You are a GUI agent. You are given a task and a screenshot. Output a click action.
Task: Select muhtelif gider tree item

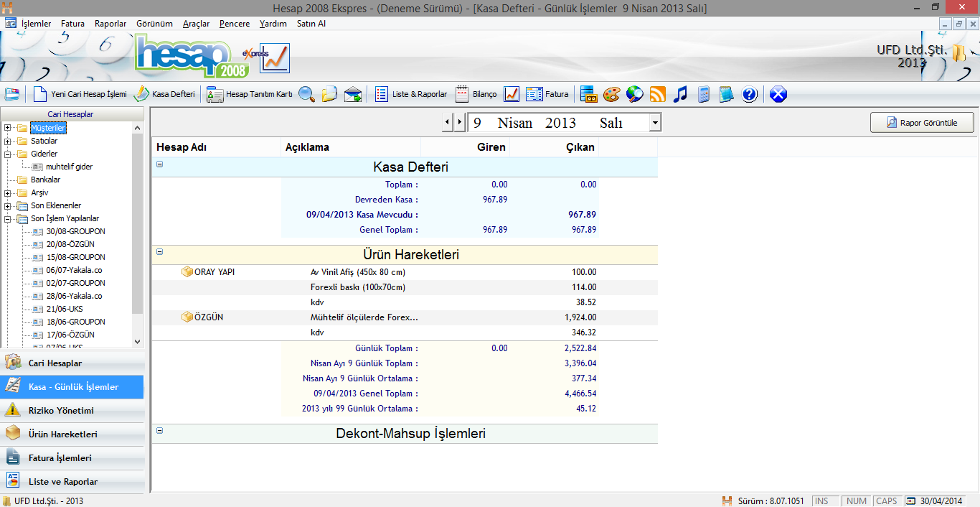tap(69, 167)
